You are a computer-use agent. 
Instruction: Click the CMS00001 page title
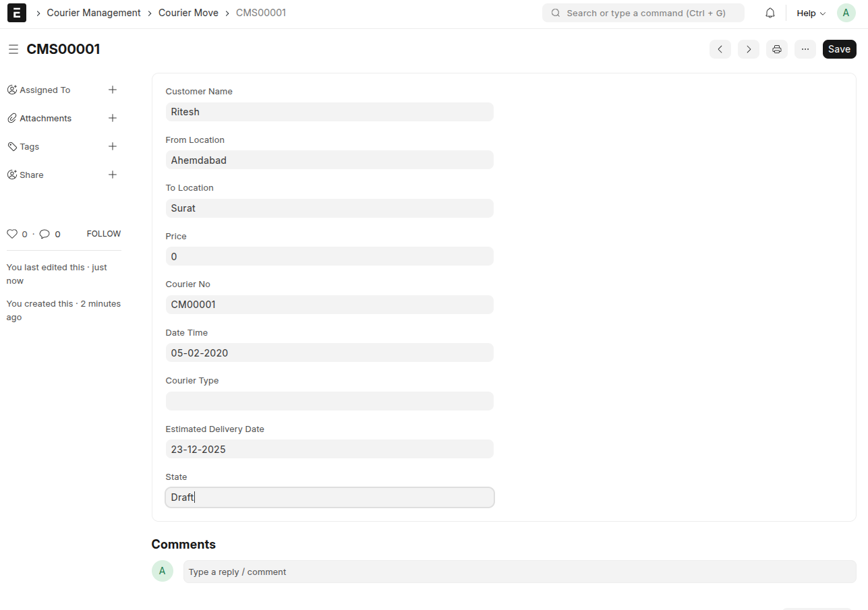tap(63, 49)
